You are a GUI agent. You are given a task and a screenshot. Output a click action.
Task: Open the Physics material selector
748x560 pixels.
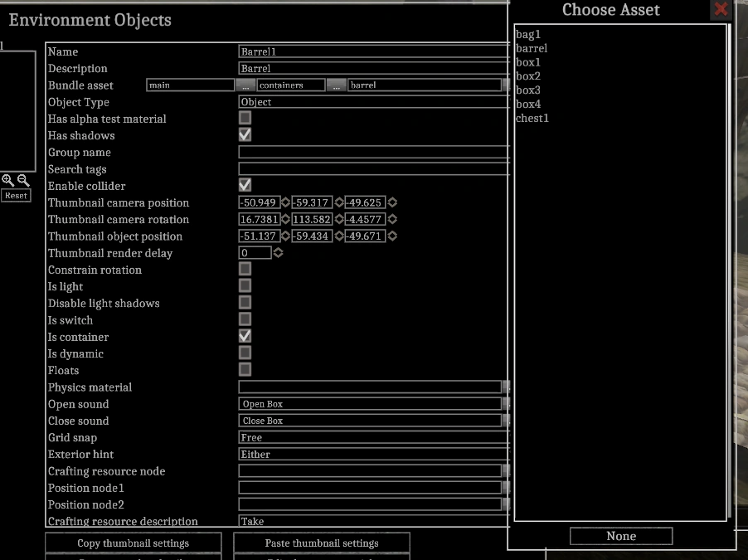tap(506, 387)
